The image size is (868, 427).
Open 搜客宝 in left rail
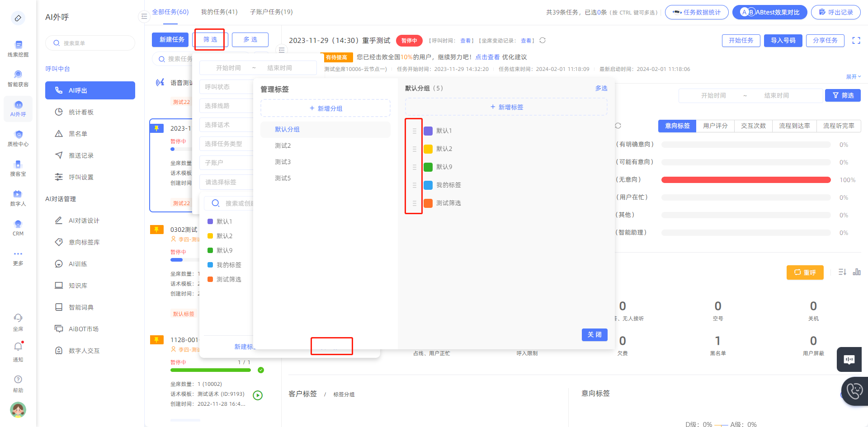tap(18, 168)
